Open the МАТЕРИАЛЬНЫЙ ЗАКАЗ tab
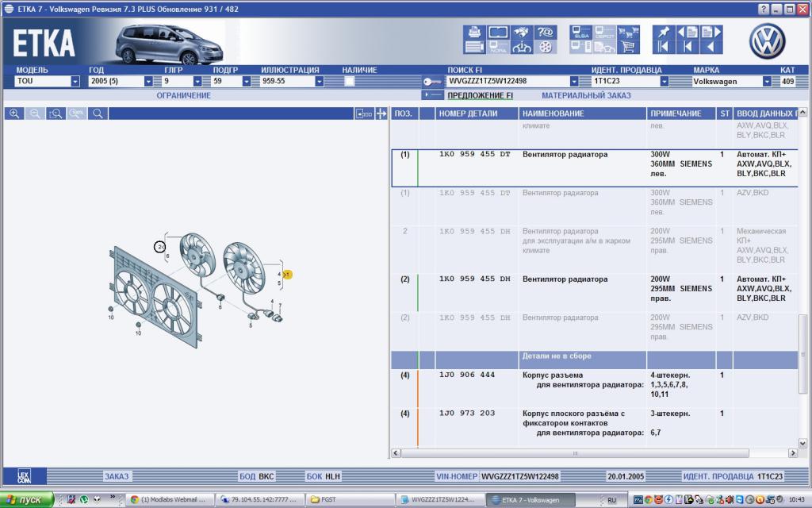This screenshot has width=812, height=508. point(586,95)
